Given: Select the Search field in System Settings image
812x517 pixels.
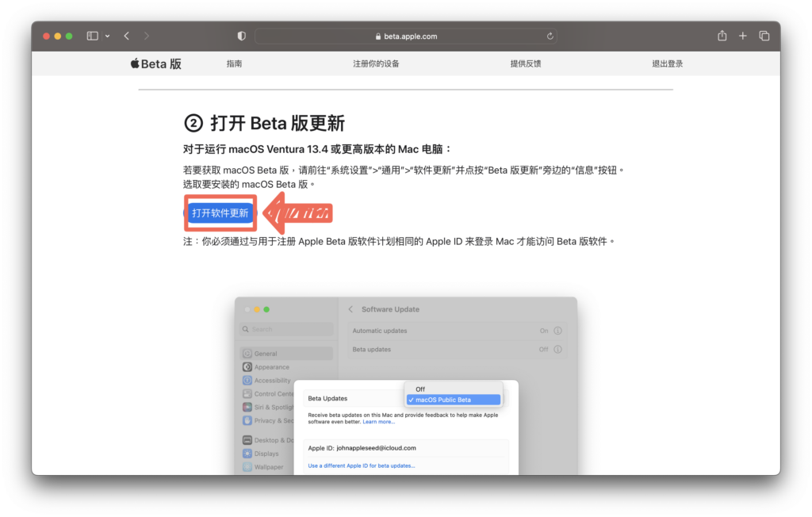Looking at the screenshot, I should click(286, 329).
